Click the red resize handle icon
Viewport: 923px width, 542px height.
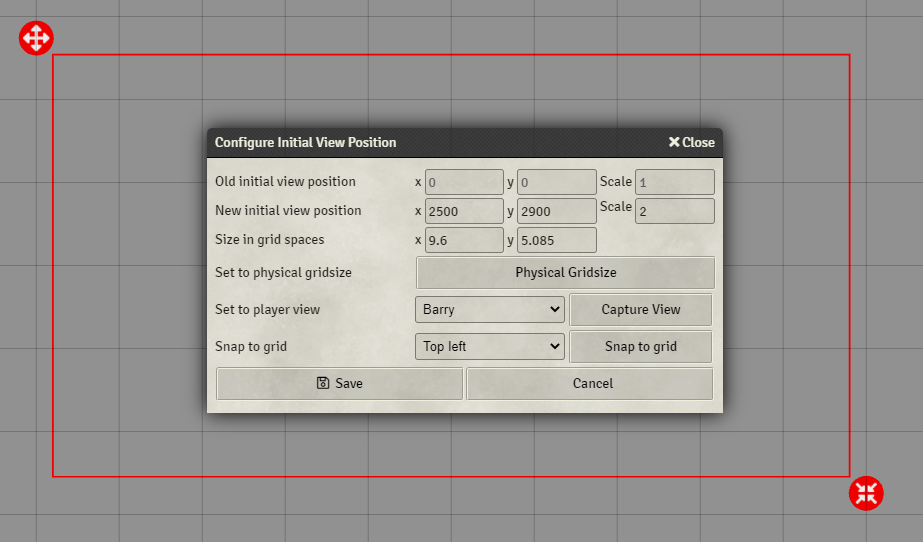point(866,492)
